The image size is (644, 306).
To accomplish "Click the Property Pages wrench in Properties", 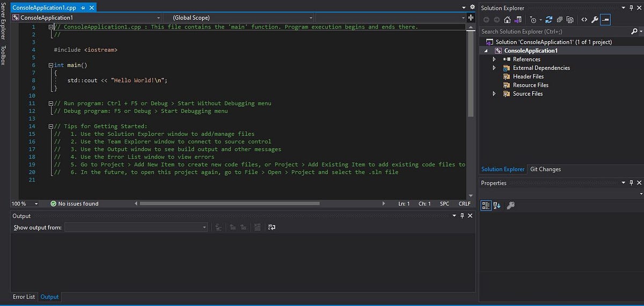I will 510,205.
